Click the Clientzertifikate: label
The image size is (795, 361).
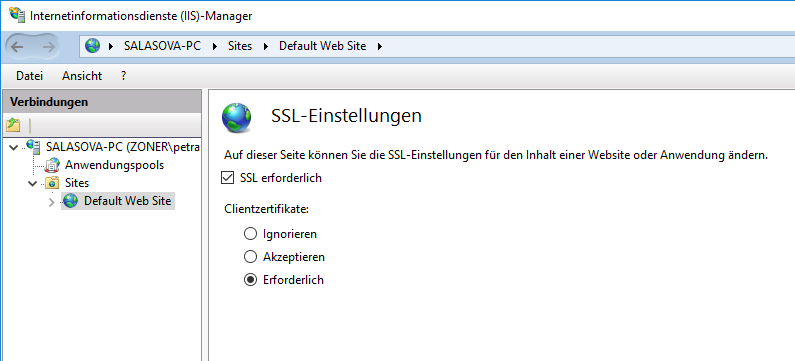[267, 208]
